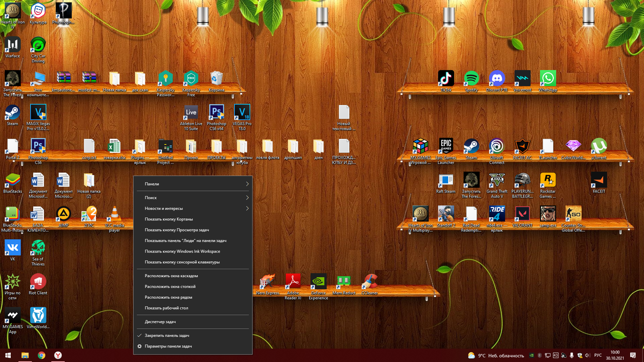Toggle Показать кнопку Просмотра задач

(x=193, y=230)
